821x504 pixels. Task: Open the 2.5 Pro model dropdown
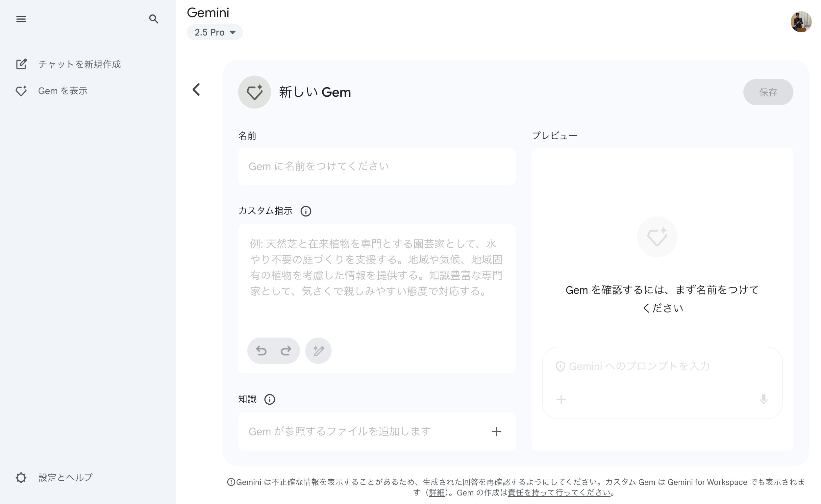214,32
